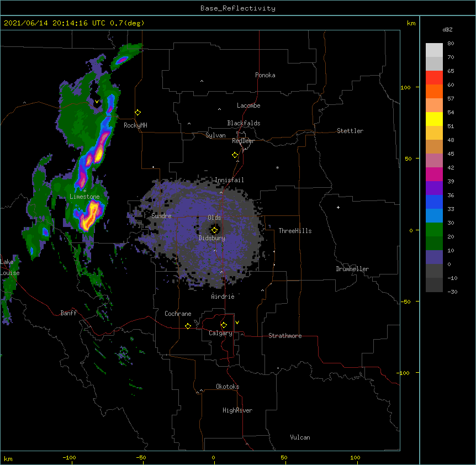476x465 pixels.
Task: Select the red 60–65 dBZ legend swatch
Action: 434,77
